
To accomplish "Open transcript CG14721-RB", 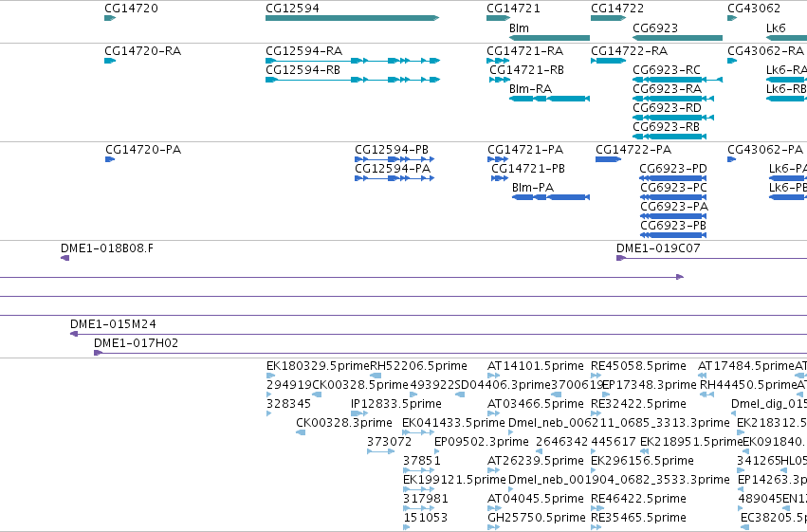I will [500, 80].
